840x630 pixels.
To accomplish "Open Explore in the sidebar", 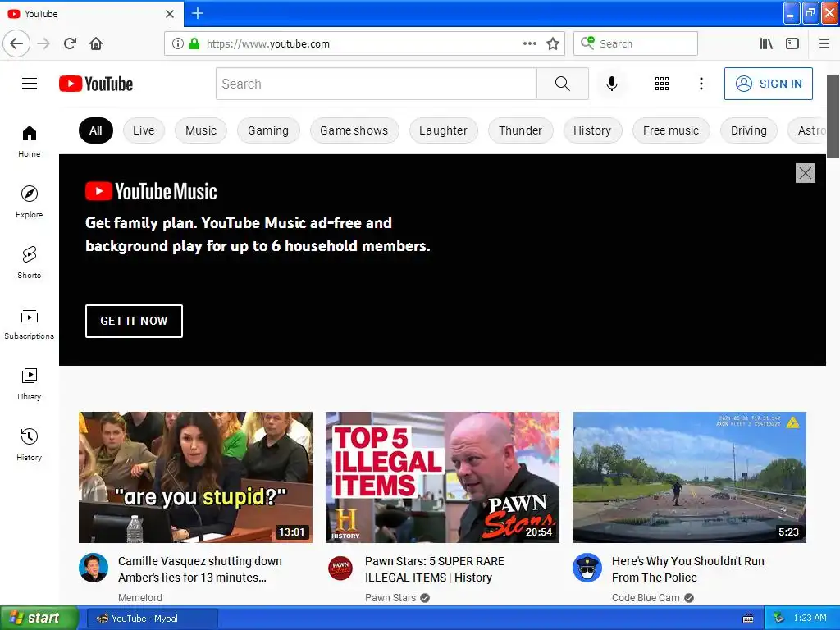I will click(x=29, y=202).
